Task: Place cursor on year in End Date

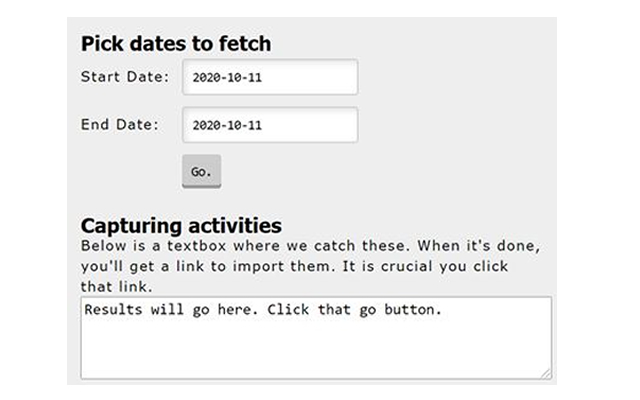Action: (x=207, y=126)
